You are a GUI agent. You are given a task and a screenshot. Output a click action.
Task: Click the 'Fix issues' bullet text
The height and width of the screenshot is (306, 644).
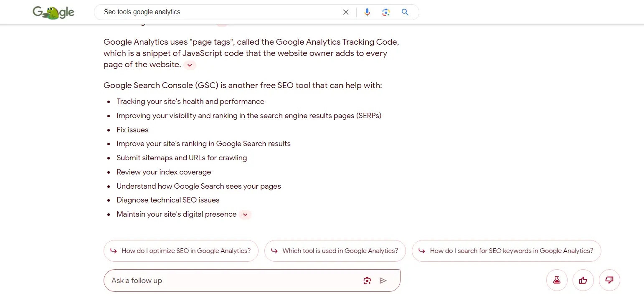132,130
